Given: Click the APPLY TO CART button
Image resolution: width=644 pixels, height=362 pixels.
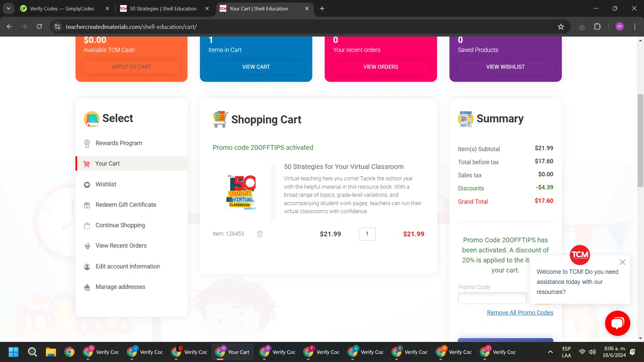Looking at the screenshot, I should (131, 67).
